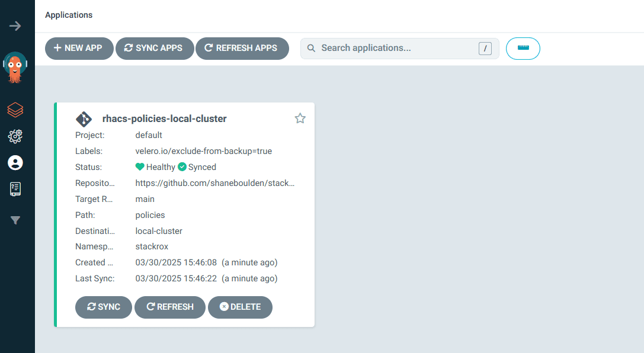Open Applications via the layers sidebar icon
This screenshot has width=644, height=353.
pos(15,110)
